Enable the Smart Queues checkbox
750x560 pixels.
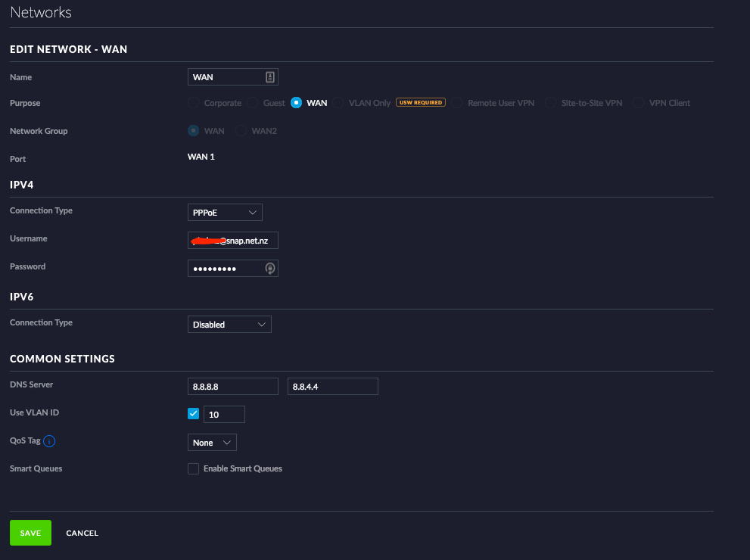point(193,469)
